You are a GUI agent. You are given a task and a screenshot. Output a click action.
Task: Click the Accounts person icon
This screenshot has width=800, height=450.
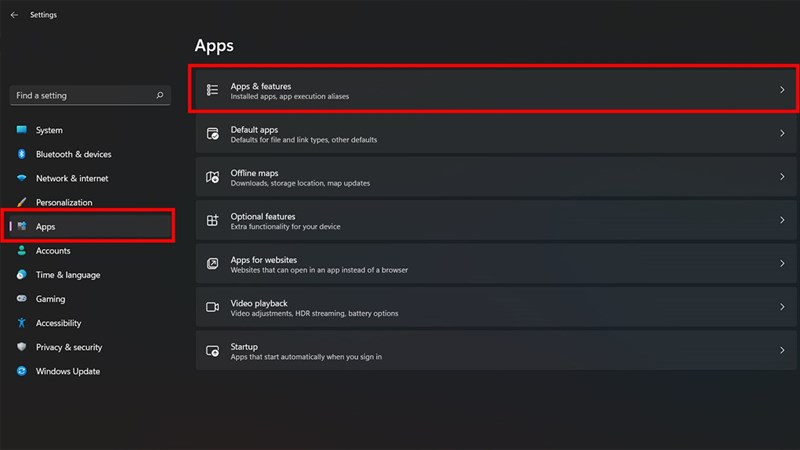click(21, 250)
